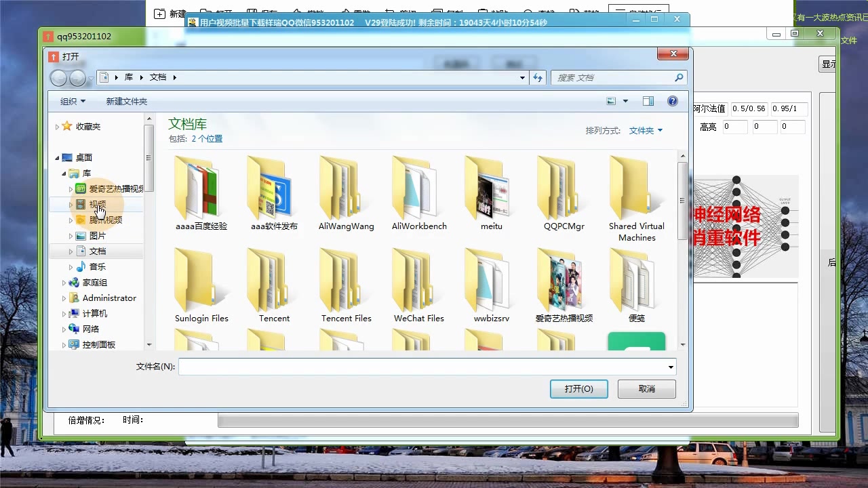The width and height of the screenshot is (868, 488).
Task: Expand the 计算机 tree node
Action: click(64, 314)
